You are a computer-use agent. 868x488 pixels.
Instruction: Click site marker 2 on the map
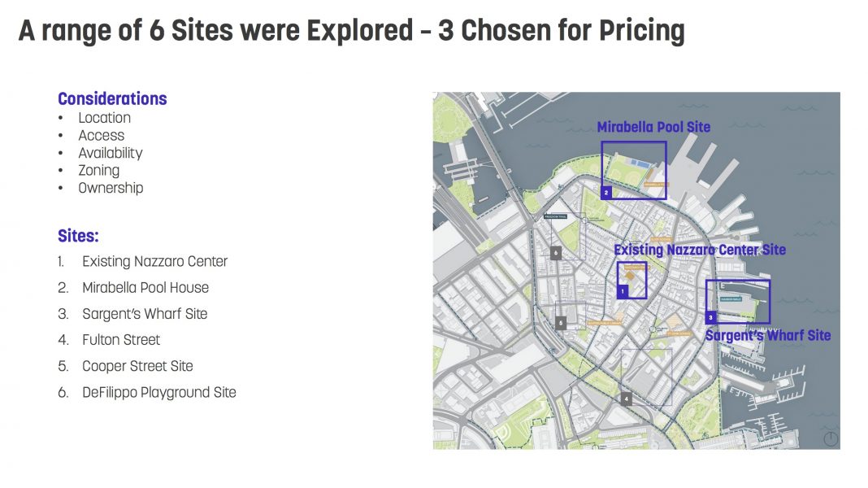tap(606, 193)
